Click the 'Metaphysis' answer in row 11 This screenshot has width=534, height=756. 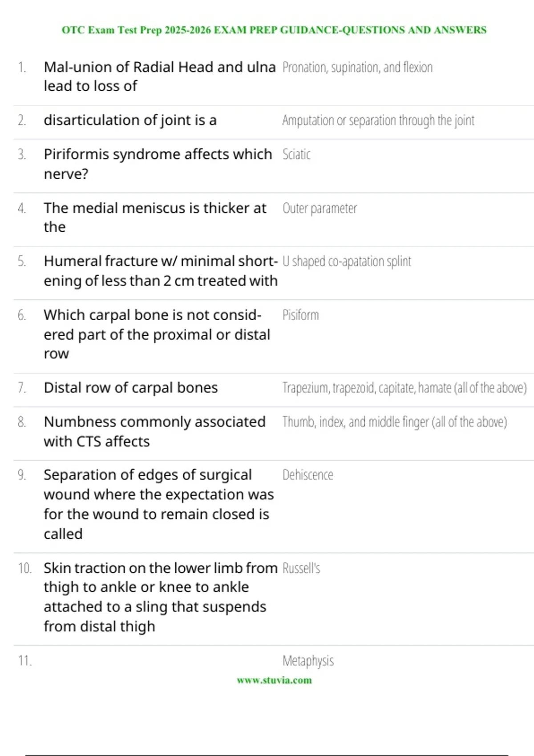pos(308,661)
